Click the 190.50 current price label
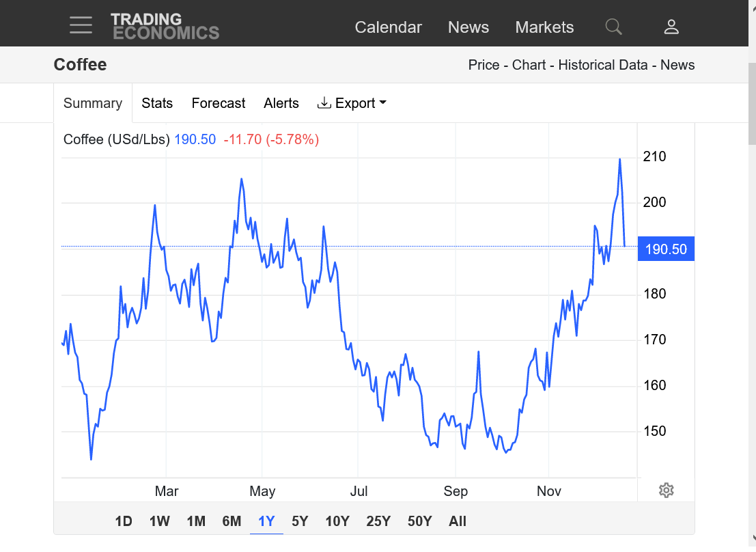This screenshot has height=552, width=756. pos(666,249)
